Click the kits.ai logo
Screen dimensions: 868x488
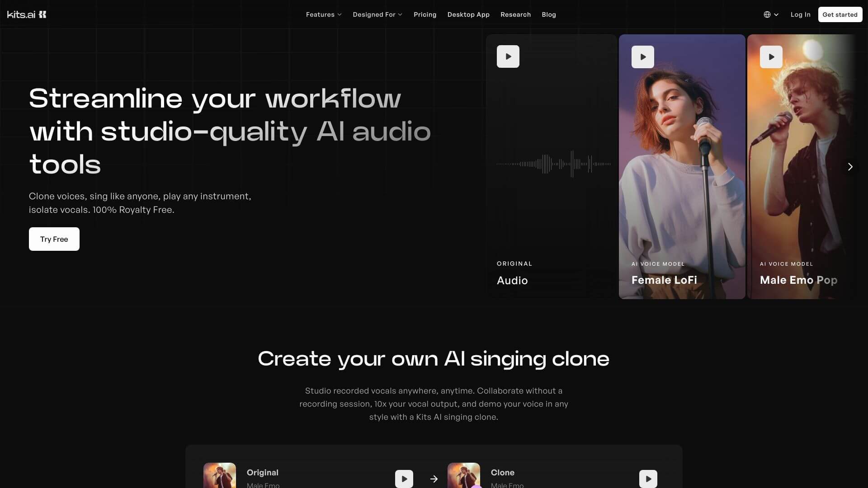tap(26, 14)
